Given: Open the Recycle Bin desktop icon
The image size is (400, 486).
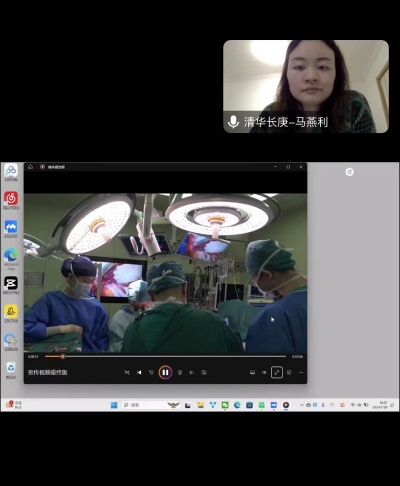Looking at the screenshot, I should (x=11, y=370).
